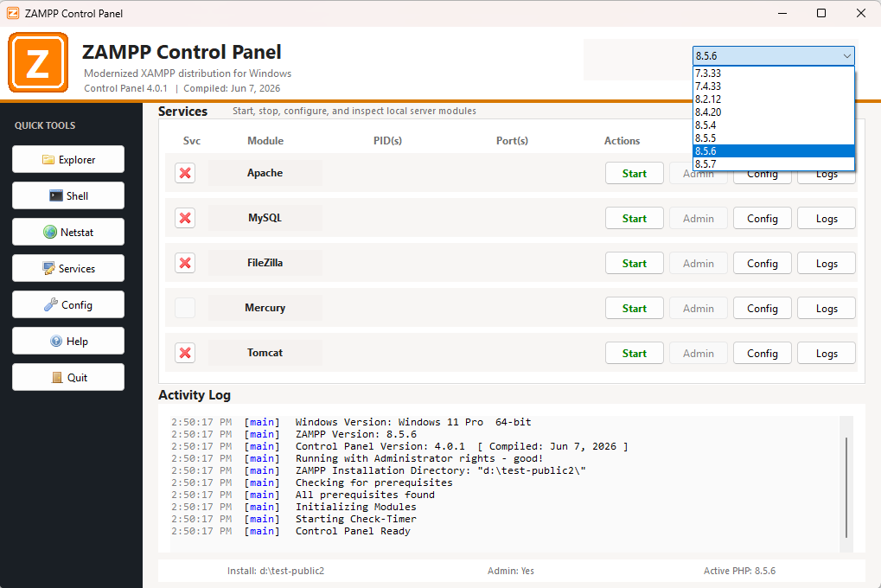Click the Apache module name
Image resolution: width=881 pixels, height=588 pixels.
pos(265,173)
